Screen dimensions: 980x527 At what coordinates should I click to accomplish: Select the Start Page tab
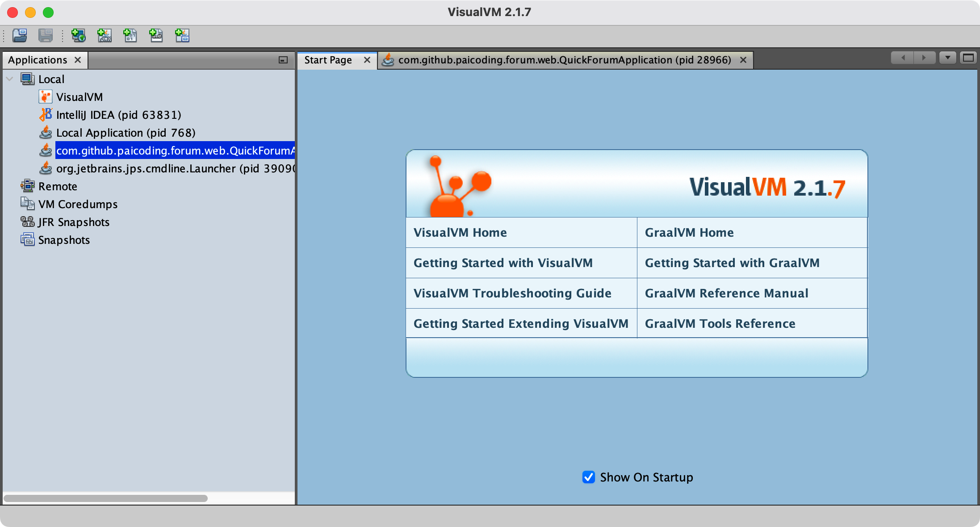[x=328, y=60]
